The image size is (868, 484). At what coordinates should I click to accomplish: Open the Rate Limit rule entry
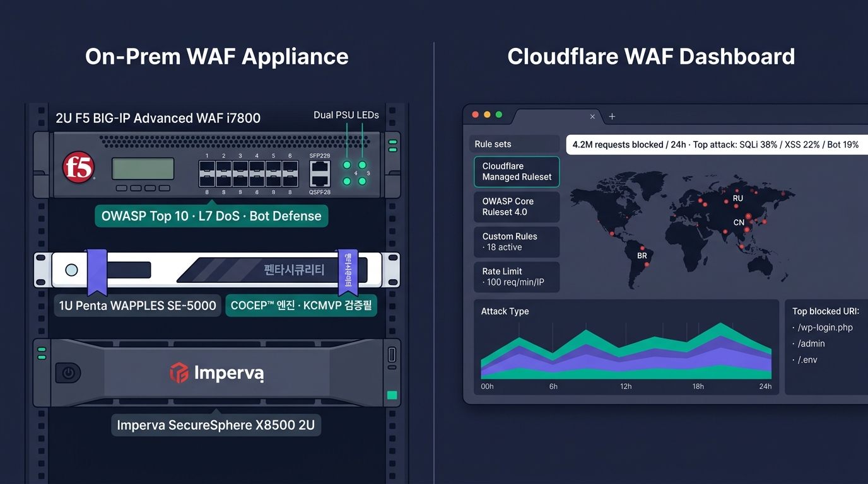pos(517,277)
